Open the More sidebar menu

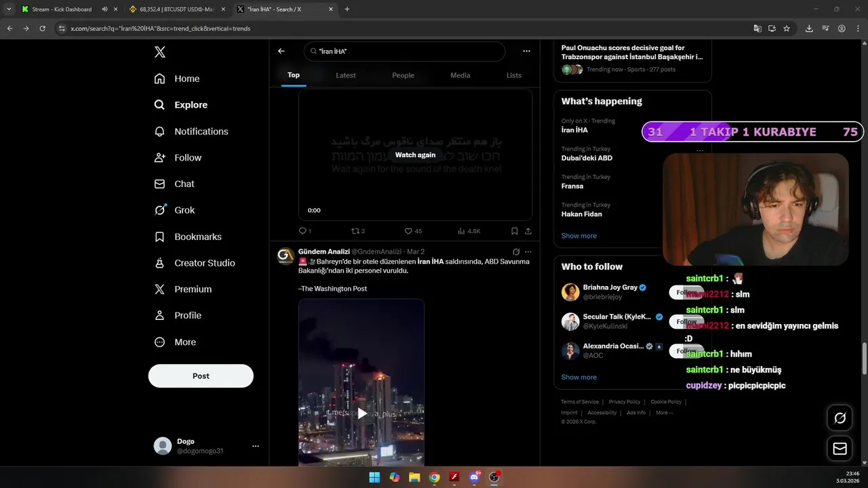coord(175,342)
